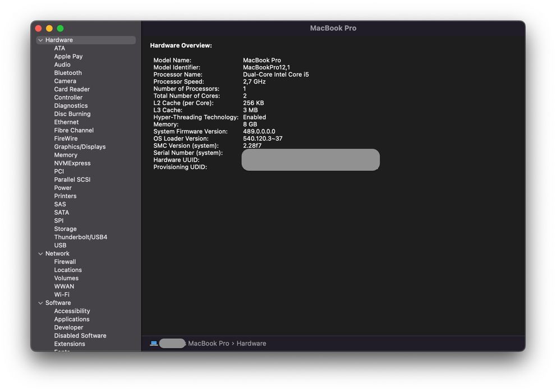Select Extensions entry
Viewport: 556px width, 392px height.
click(70, 344)
